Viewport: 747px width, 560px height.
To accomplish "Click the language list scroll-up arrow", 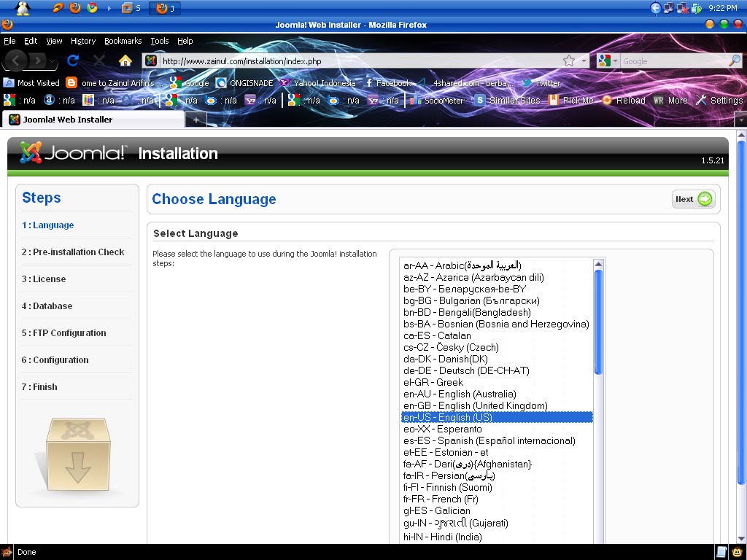I will (x=598, y=264).
